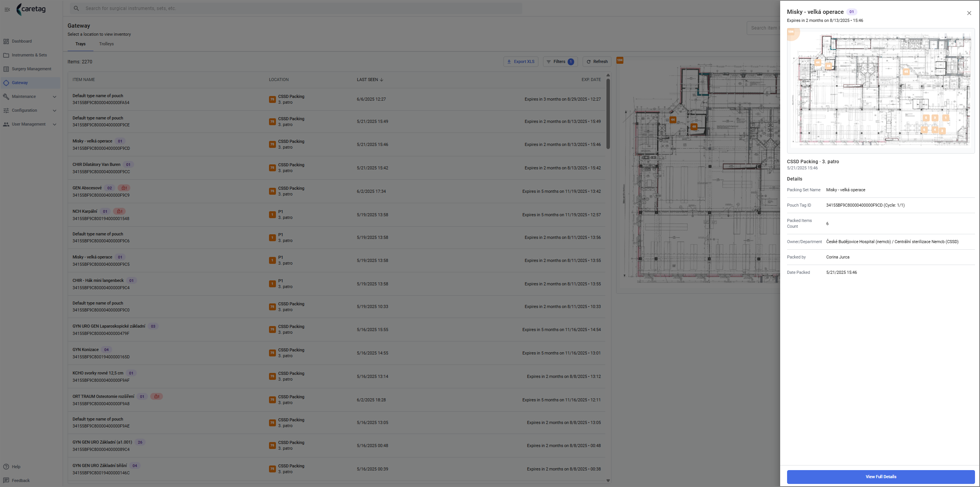This screenshot has width=980, height=487.
Task: Click the lock alert badge on NCH Karpální
Action: pyautogui.click(x=119, y=211)
